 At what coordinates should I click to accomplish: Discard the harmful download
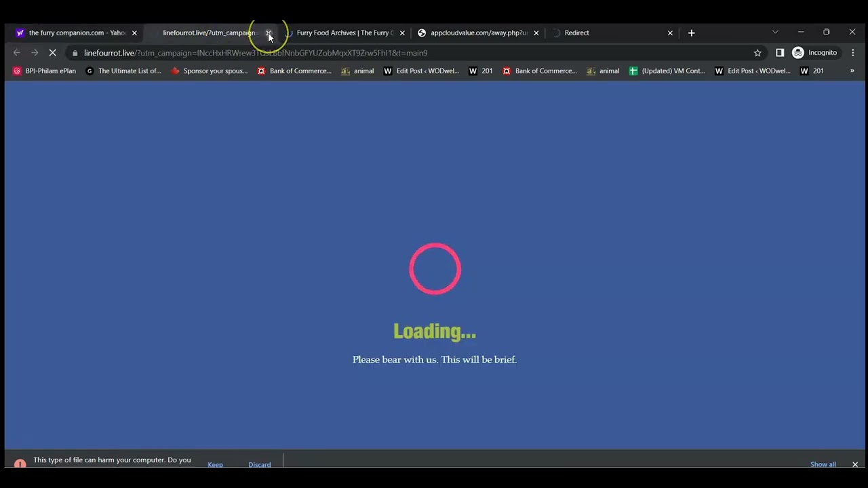259,464
